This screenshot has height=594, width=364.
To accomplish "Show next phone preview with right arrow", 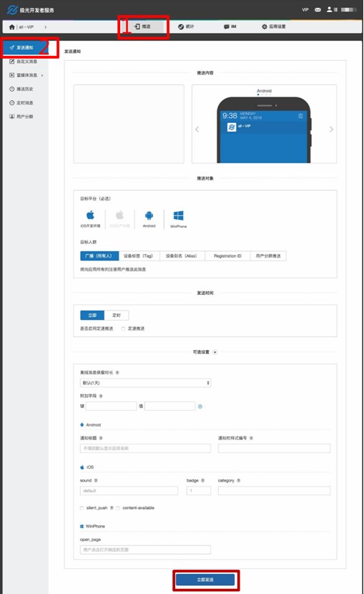I will click(331, 130).
